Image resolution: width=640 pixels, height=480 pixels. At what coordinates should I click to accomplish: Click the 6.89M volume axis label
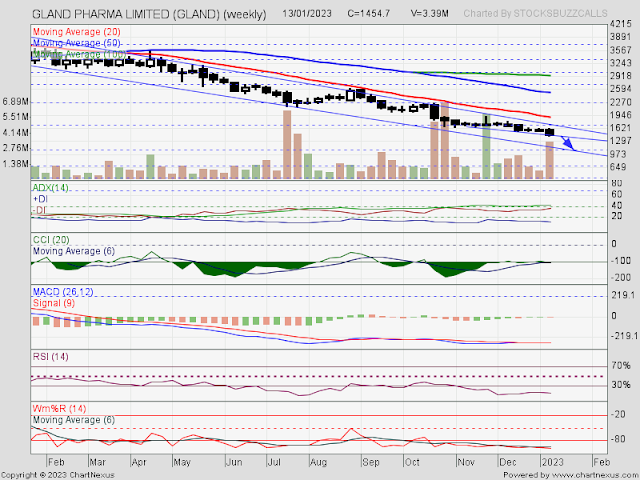coord(16,102)
